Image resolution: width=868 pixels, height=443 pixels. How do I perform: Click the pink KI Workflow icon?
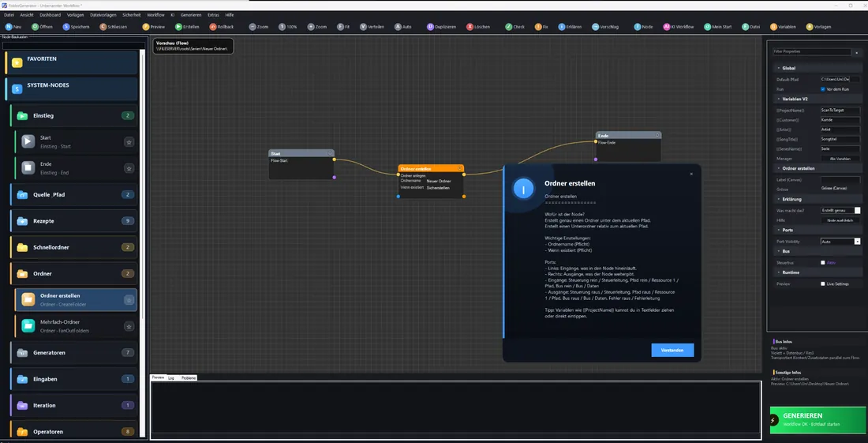pos(667,27)
